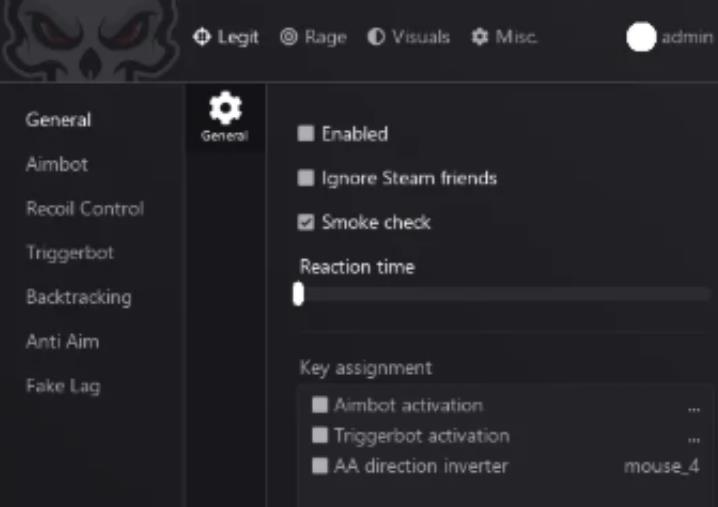718x507 pixels.
Task: Tick the AA direction inverter checkbox
Action: 320,466
